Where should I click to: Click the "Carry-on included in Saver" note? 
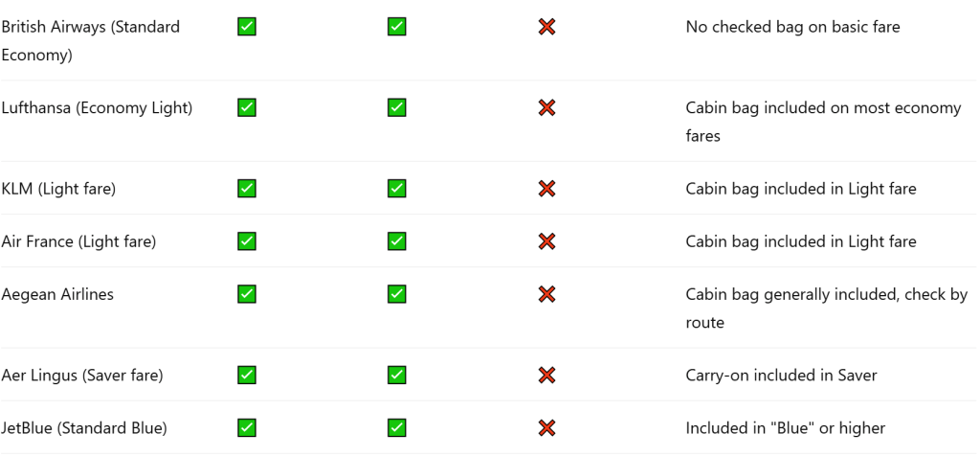tap(781, 376)
